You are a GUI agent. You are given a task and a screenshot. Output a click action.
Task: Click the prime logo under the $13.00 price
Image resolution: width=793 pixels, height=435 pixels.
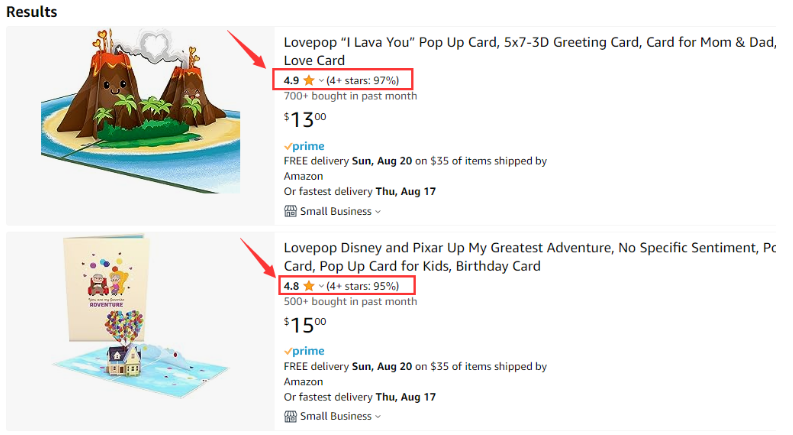click(x=304, y=146)
